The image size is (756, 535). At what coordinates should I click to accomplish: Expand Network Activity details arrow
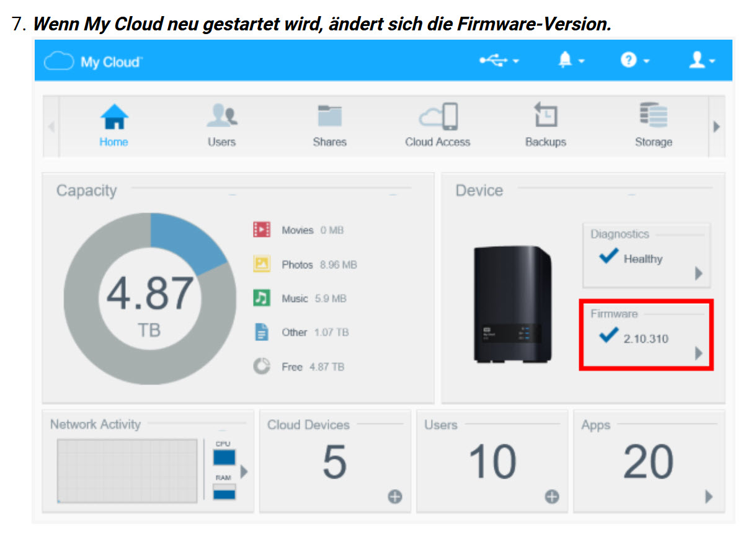click(244, 471)
